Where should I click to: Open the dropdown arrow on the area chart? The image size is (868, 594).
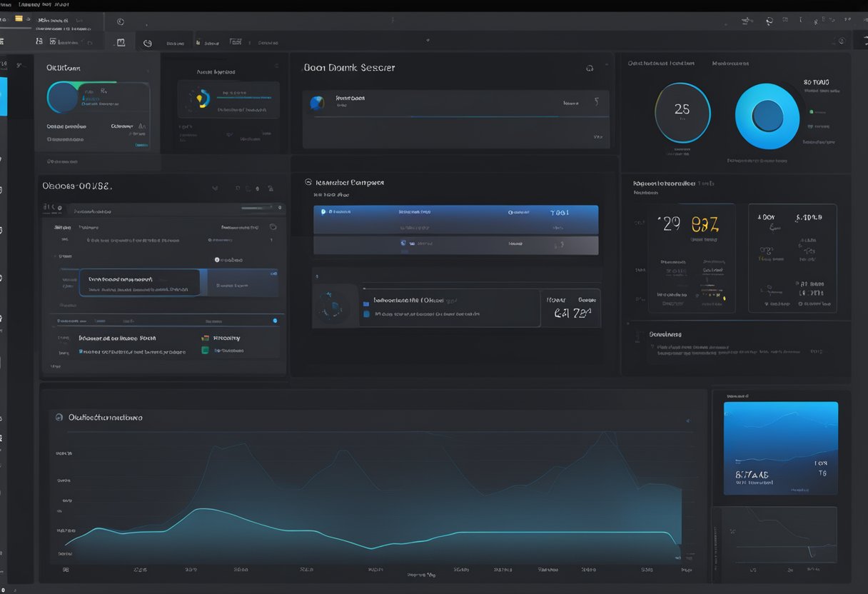pos(687,421)
